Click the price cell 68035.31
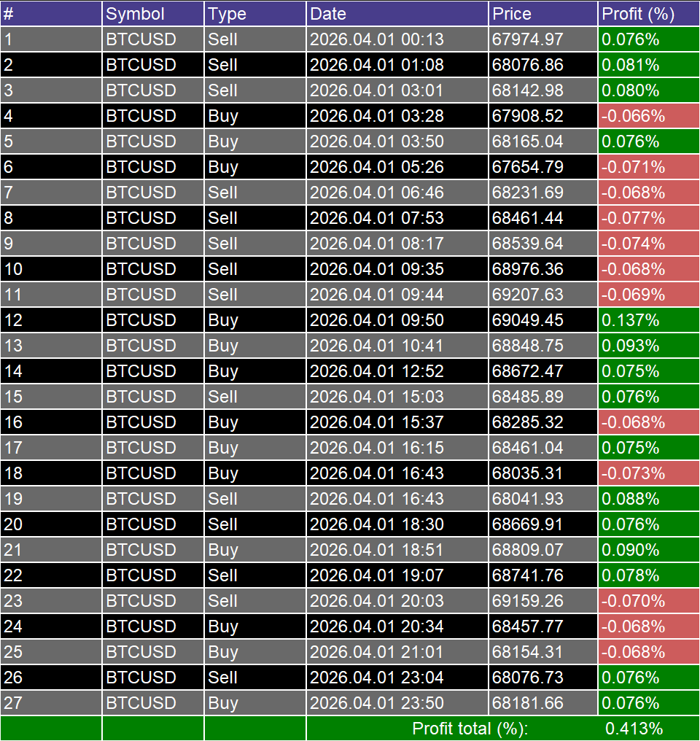The width and height of the screenshot is (700, 741). coord(543,473)
